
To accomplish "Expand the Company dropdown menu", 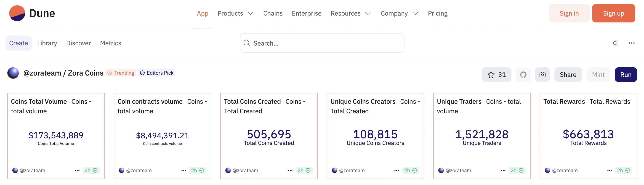I will click(x=399, y=13).
